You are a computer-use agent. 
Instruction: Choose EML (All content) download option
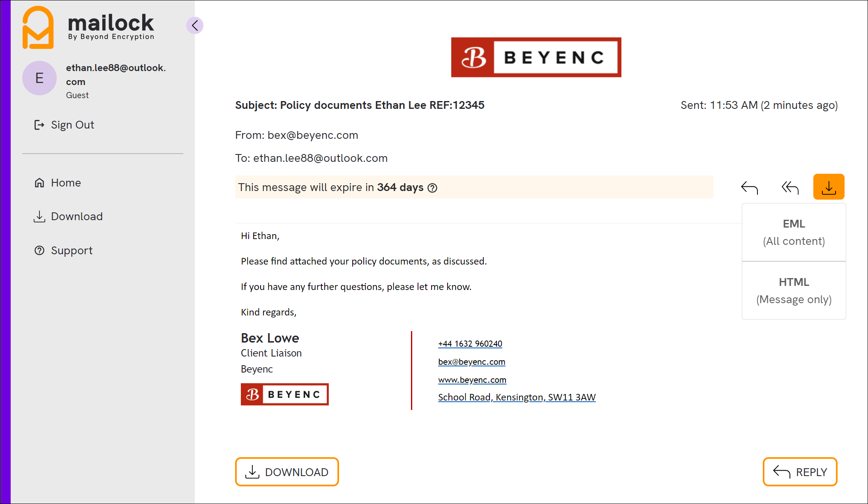pyautogui.click(x=794, y=232)
